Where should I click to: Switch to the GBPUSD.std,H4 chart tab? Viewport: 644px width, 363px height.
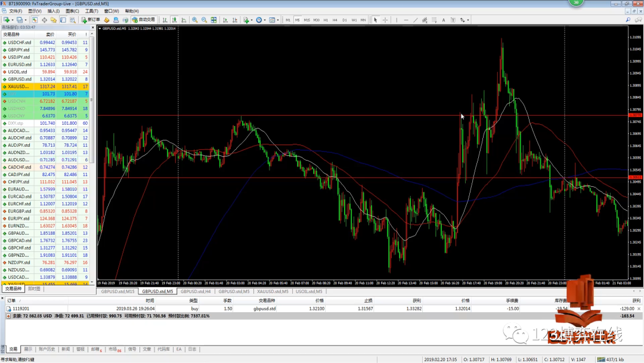tap(196, 291)
